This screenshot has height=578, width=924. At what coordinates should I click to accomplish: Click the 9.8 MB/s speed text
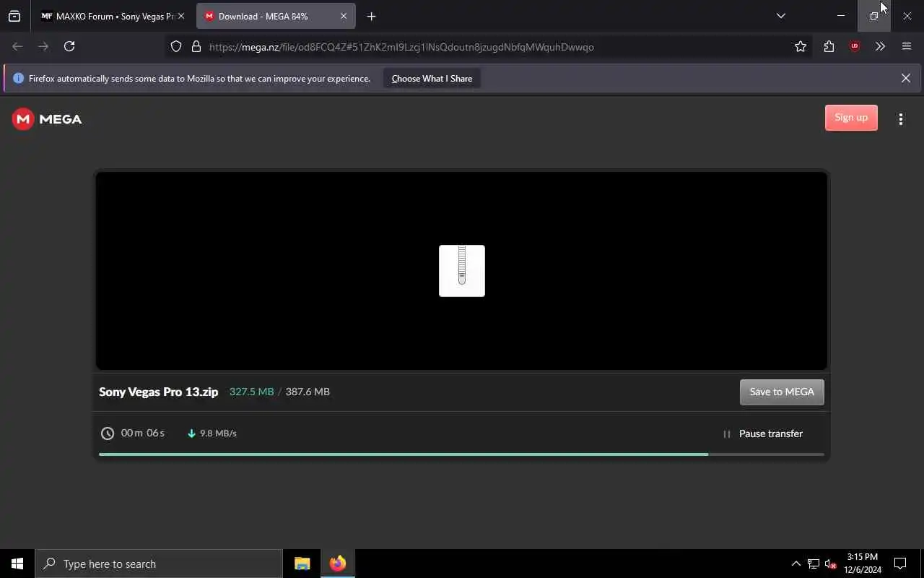coord(218,433)
